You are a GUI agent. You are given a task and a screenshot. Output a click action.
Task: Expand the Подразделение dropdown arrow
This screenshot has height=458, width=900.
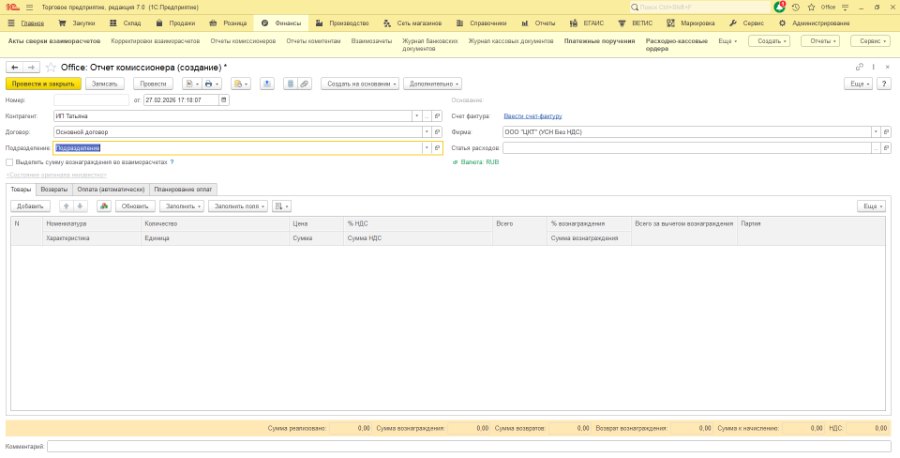[426, 148]
